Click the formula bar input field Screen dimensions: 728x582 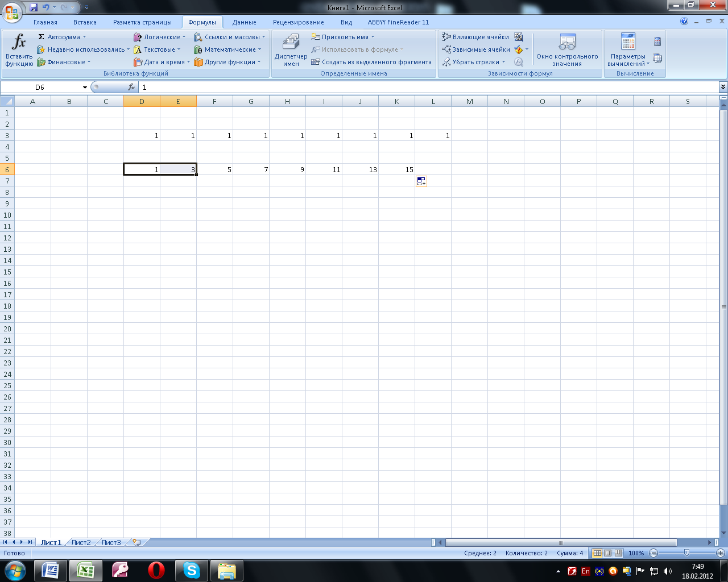pyautogui.click(x=429, y=87)
